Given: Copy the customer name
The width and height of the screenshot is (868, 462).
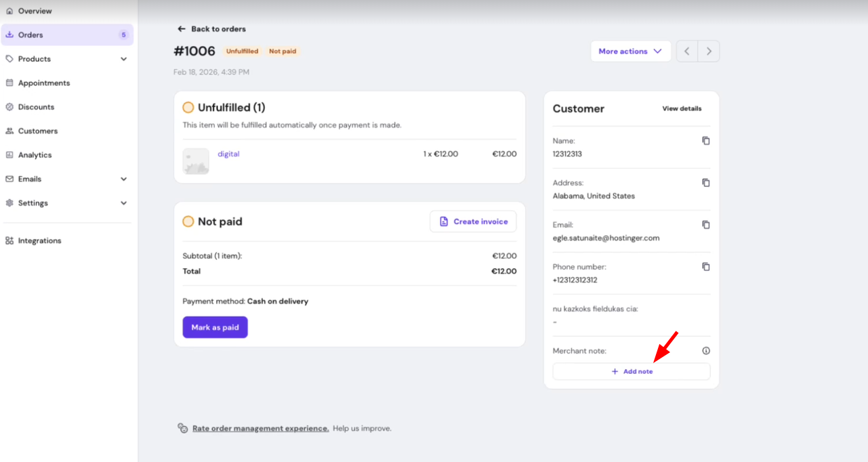Looking at the screenshot, I should (705, 141).
